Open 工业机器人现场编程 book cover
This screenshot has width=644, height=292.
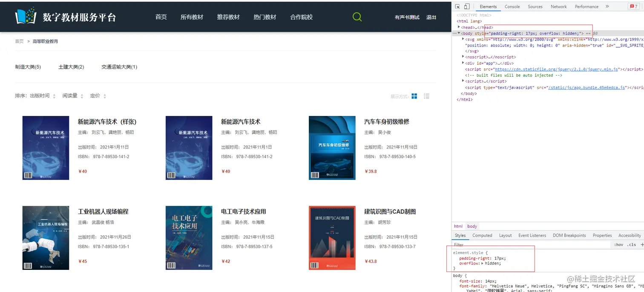tap(46, 238)
